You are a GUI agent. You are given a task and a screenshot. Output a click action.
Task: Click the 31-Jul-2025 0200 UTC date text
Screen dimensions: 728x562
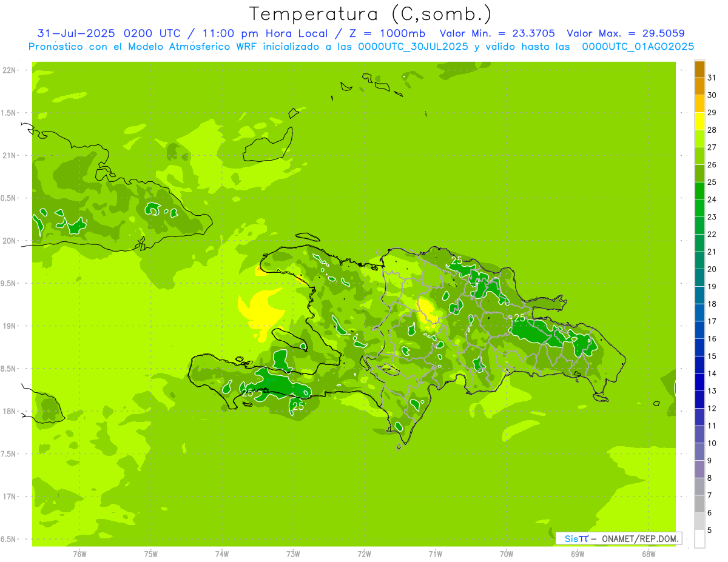(x=109, y=33)
